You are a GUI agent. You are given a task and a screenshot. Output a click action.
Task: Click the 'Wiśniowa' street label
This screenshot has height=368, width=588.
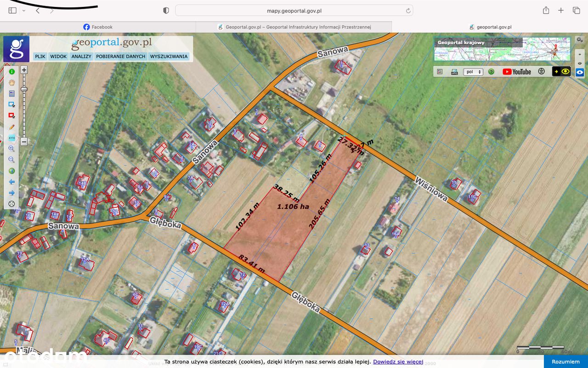(x=431, y=189)
